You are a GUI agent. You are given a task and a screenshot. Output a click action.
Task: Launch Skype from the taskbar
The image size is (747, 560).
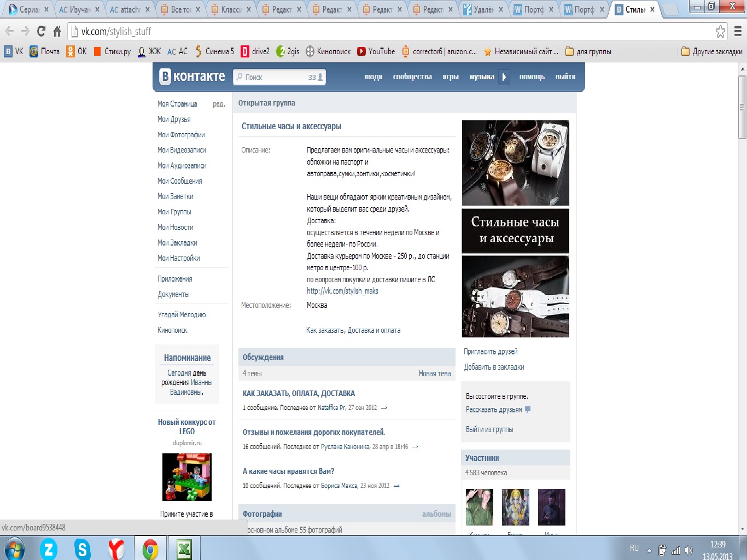(83, 549)
